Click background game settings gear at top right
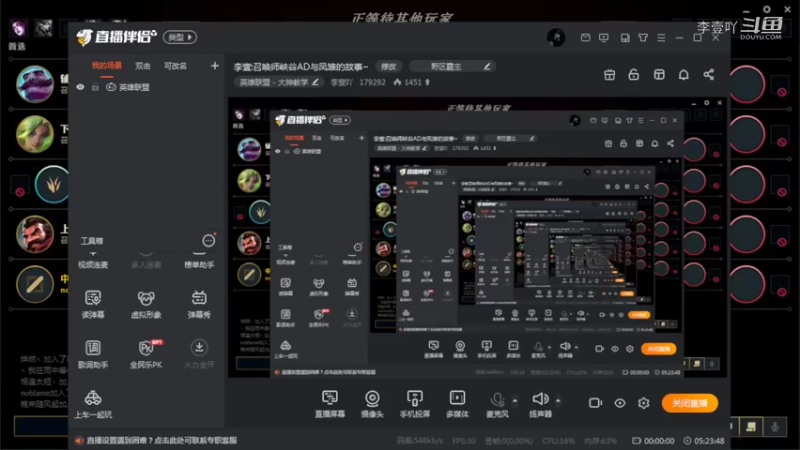This screenshot has width=800, height=450. [x=766, y=9]
